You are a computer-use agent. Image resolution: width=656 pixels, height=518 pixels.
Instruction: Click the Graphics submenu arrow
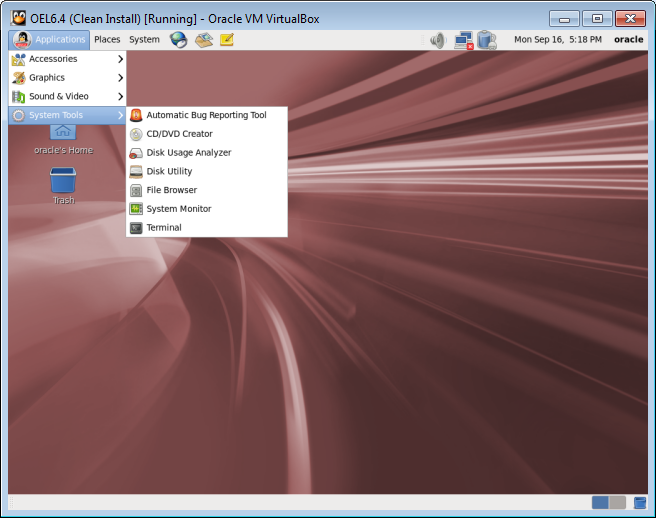pyautogui.click(x=120, y=78)
